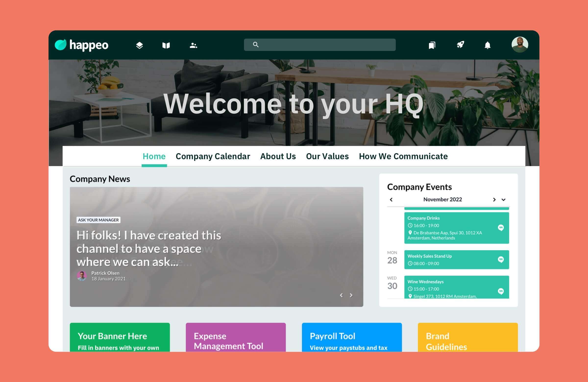
Task: Open the People directory icon
Action: tap(193, 45)
